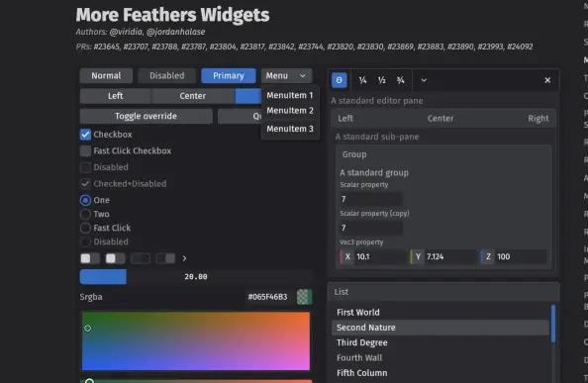Click the fourth disabled switch

(x=165, y=258)
